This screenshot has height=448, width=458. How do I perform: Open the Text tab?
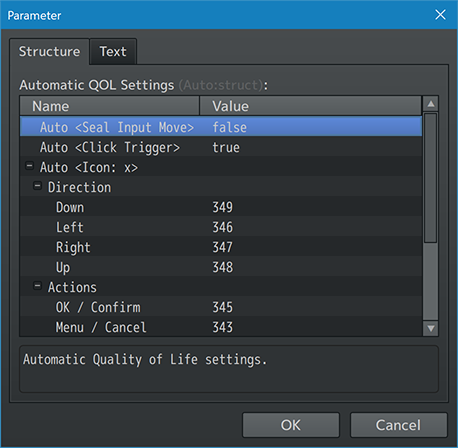113,52
